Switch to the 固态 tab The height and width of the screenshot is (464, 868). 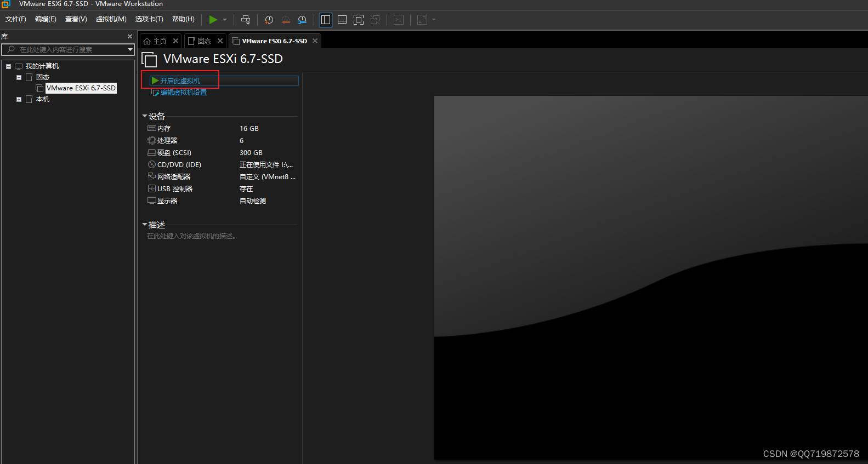200,41
